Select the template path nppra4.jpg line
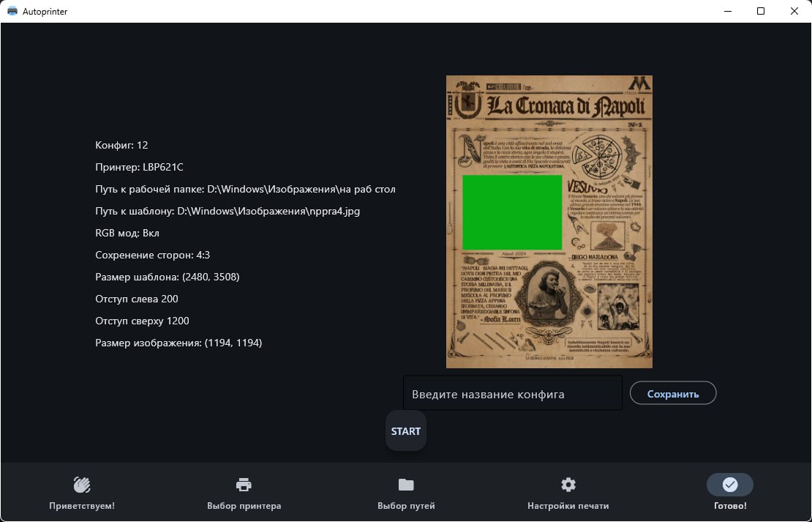This screenshot has height=522, width=812. [228, 211]
